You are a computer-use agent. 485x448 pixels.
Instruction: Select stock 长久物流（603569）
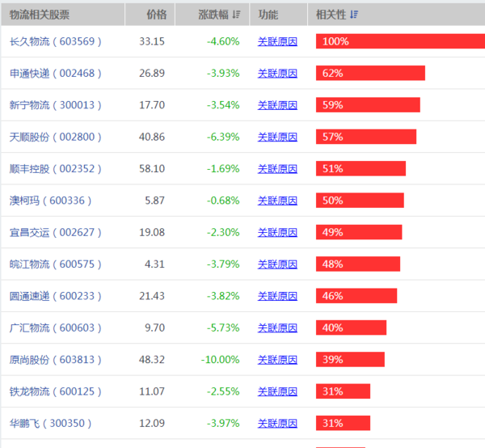point(55,41)
